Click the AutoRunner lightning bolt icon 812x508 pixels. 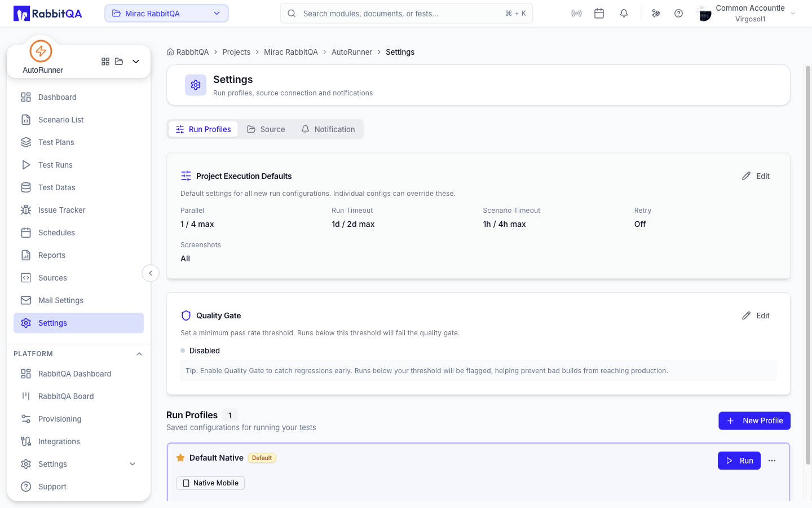click(x=41, y=51)
